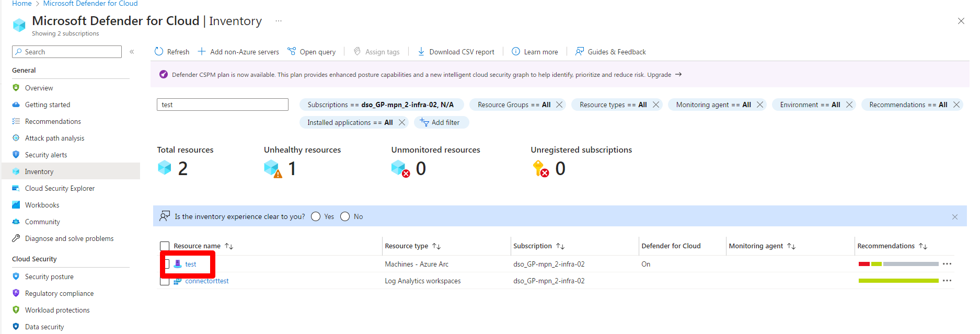The image size is (980, 334).
Task: Click the Add filter button
Action: (441, 122)
